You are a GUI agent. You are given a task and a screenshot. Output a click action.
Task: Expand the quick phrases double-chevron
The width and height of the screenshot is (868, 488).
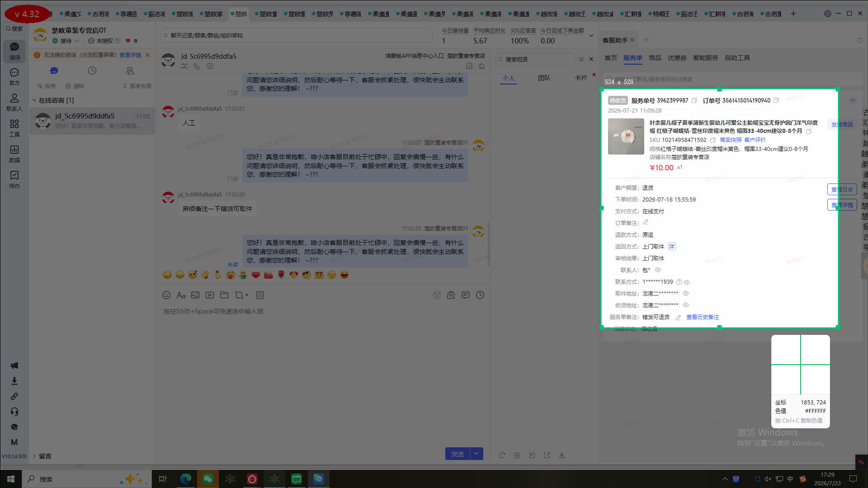581,59
